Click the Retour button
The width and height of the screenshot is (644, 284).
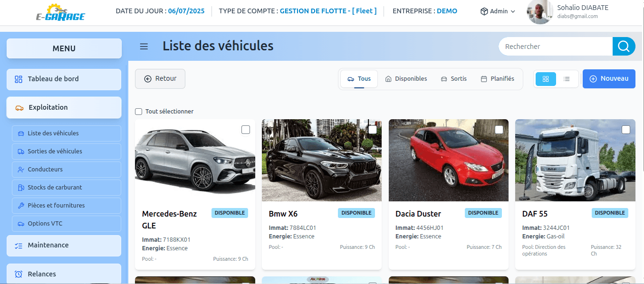click(x=160, y=79)
